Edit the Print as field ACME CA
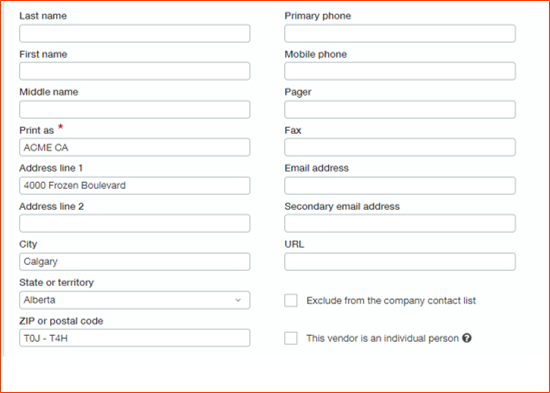Viewport: 550px width, 393px height. point(135,147)
